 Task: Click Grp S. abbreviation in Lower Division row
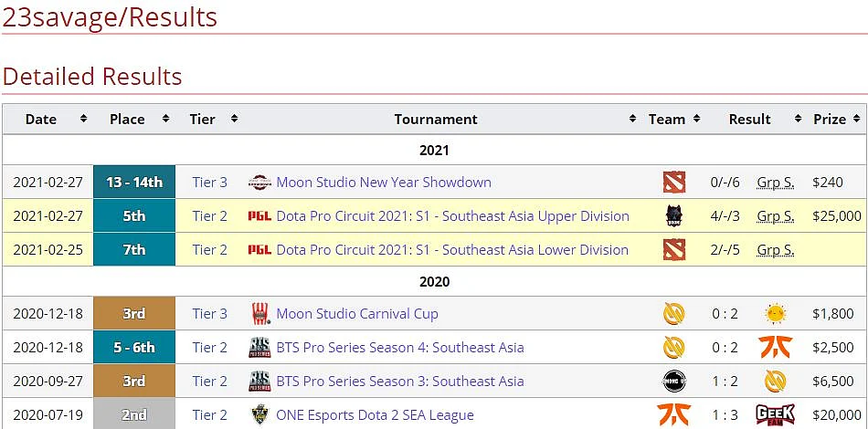pyautogui.click(x=775, y=250)
